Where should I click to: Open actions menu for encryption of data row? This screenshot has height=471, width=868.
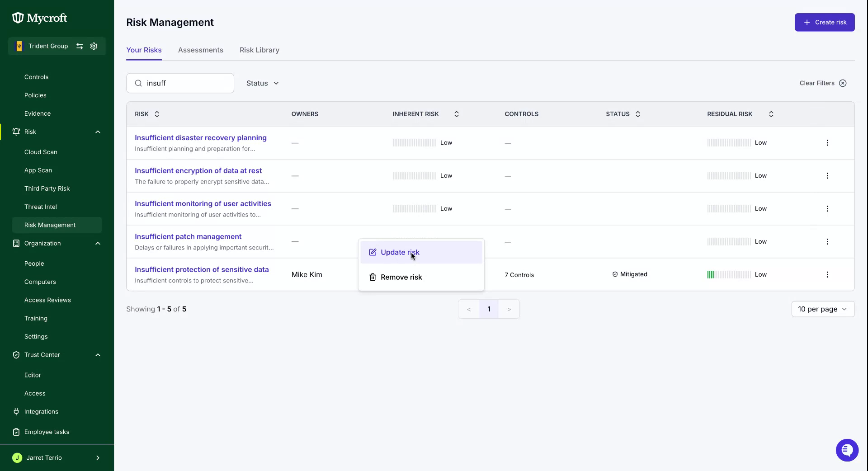(827, 176)
